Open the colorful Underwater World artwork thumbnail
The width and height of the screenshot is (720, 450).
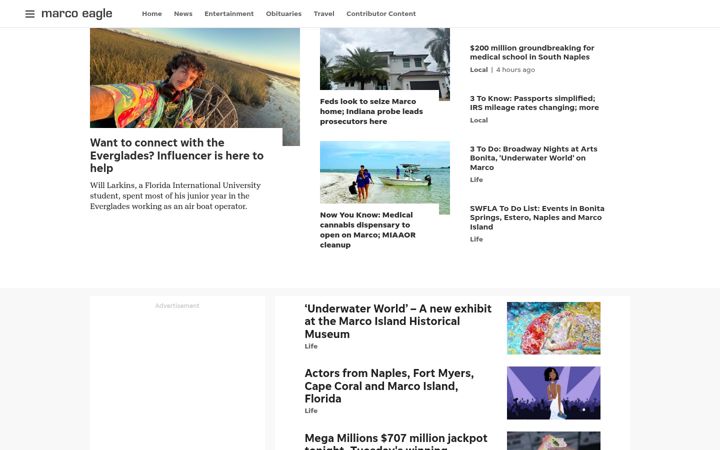tap(553, 328)
